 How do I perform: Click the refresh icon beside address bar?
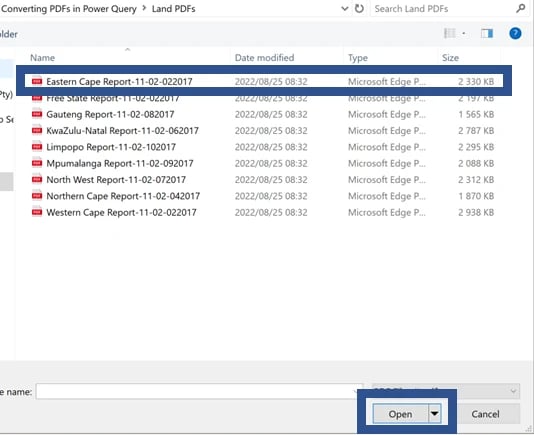coord(359,9)
